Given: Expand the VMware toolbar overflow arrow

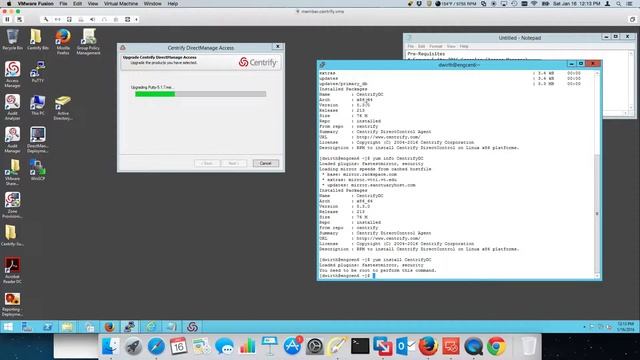Looking at the screenshot, I should (136, 19).
